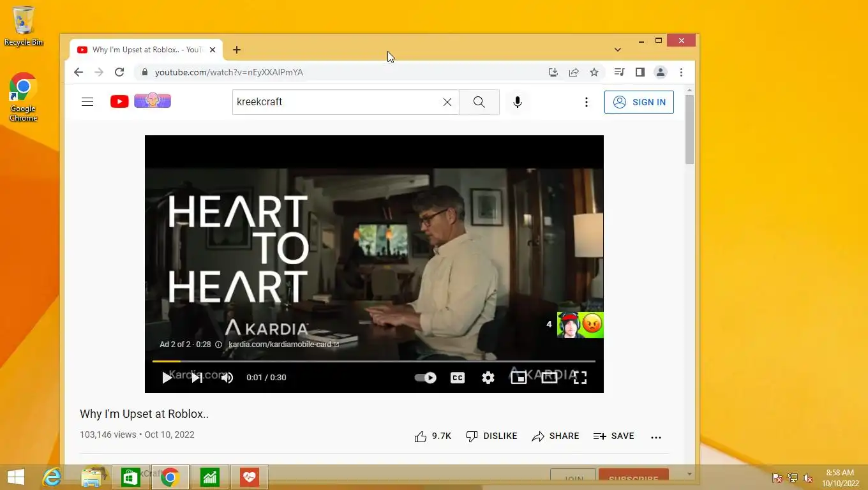This screenshot has width=868, height=490.
Task: Select Recycle Bin on desktop
Action: 24,26
